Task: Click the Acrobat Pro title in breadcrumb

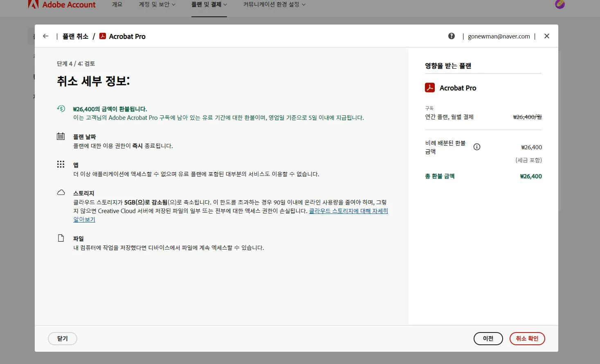Action: click(x=127, y=36)
